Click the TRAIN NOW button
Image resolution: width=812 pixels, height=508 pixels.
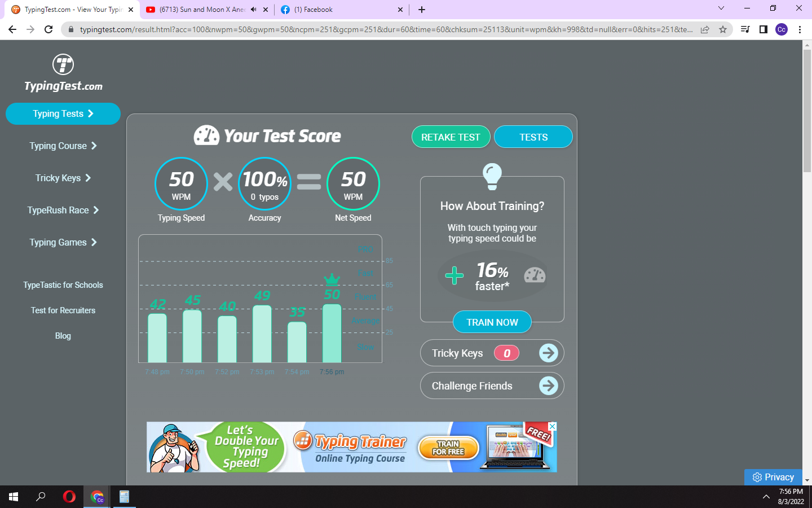coord(492,322)
